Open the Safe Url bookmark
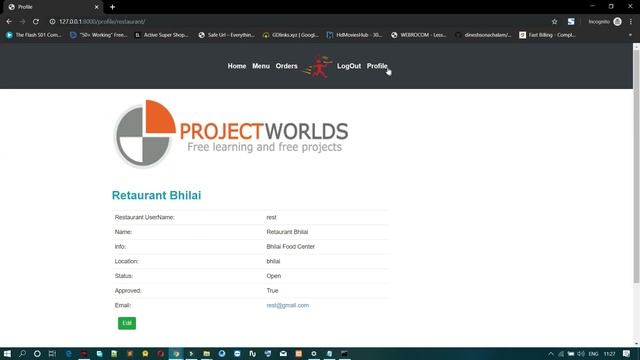Screen dimensions: 640x360 pos(227,35)
